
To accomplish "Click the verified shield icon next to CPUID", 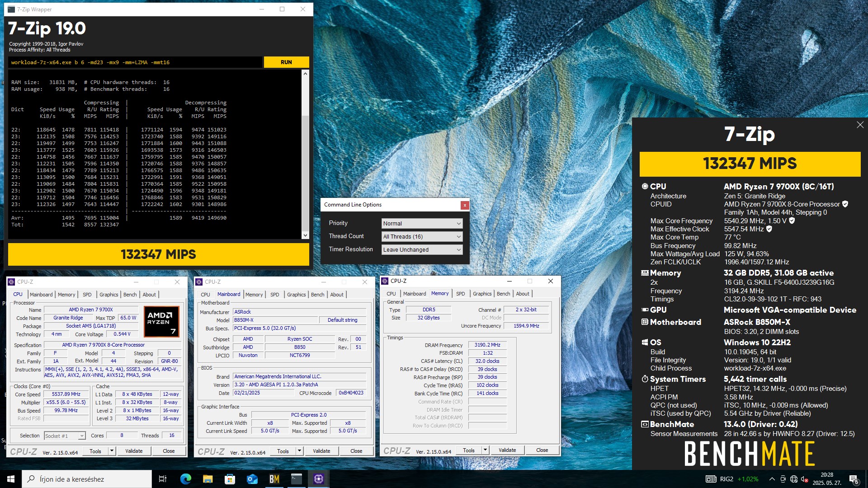I will (845, 204).
